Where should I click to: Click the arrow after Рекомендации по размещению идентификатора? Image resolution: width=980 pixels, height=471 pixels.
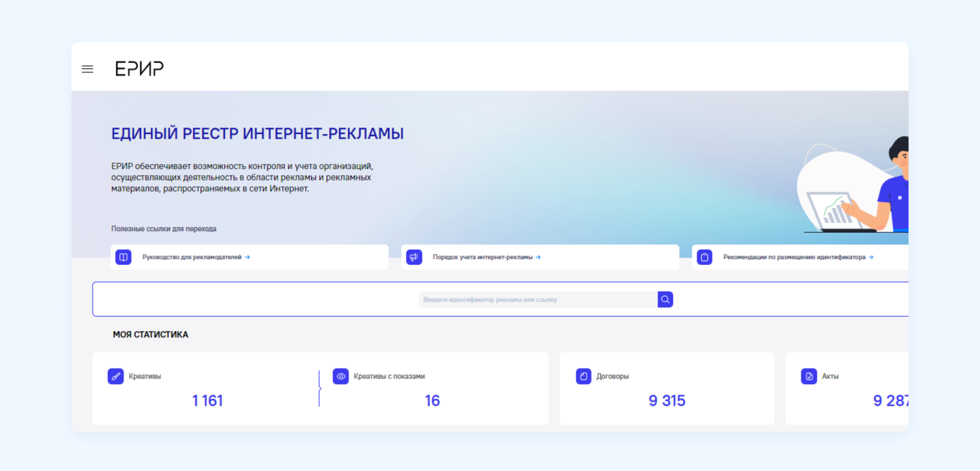coord(871,257)
